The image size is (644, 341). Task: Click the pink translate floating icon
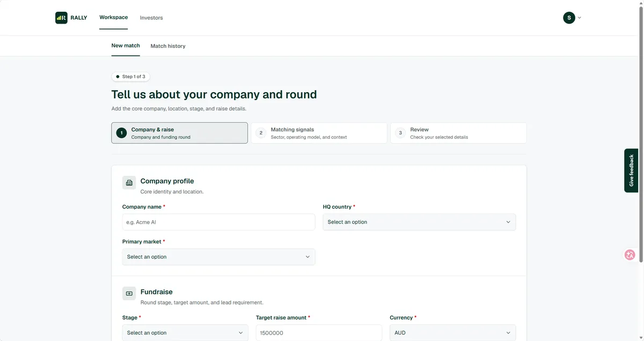[630, 255]
